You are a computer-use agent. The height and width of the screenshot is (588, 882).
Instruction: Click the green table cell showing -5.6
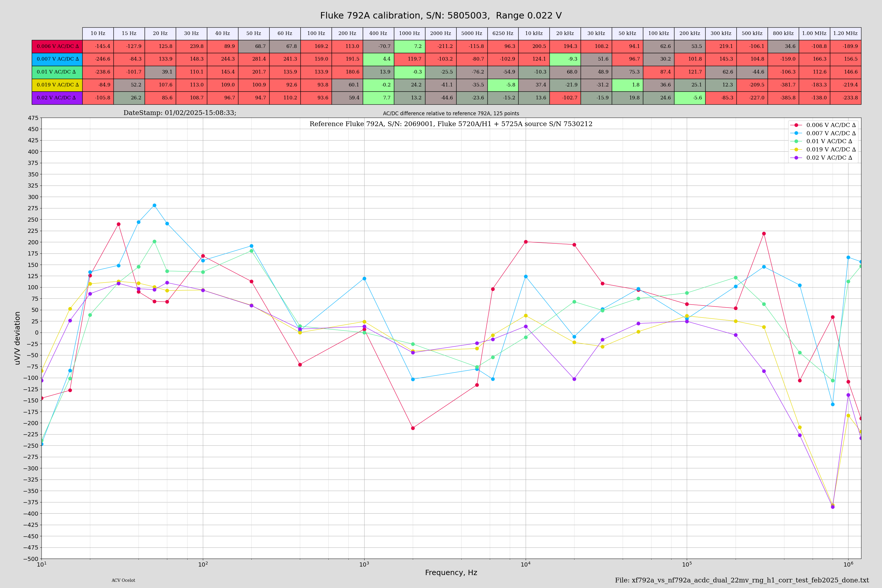pyautogui.click(x=690, y=98)
